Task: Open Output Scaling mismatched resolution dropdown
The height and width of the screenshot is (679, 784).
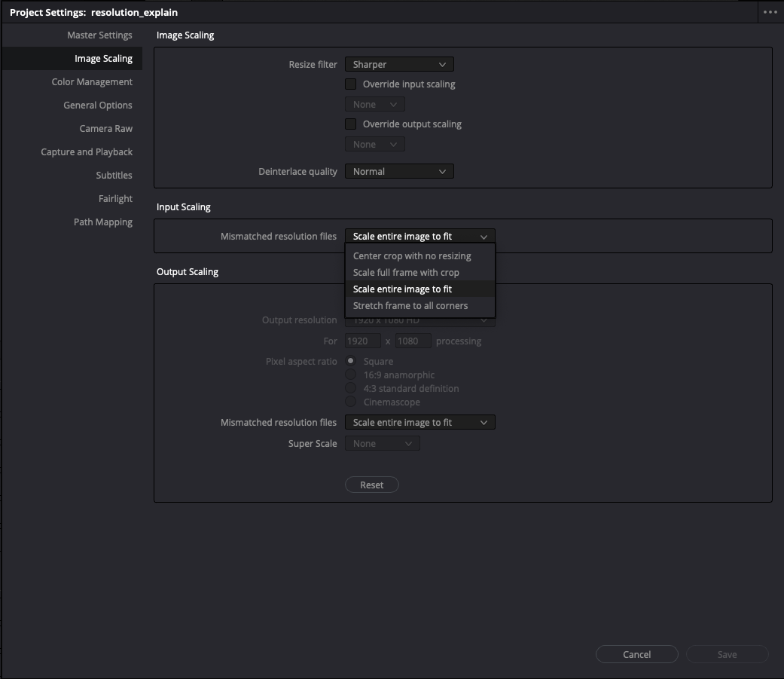Action: pyautogui.click(x=419, y=423)
